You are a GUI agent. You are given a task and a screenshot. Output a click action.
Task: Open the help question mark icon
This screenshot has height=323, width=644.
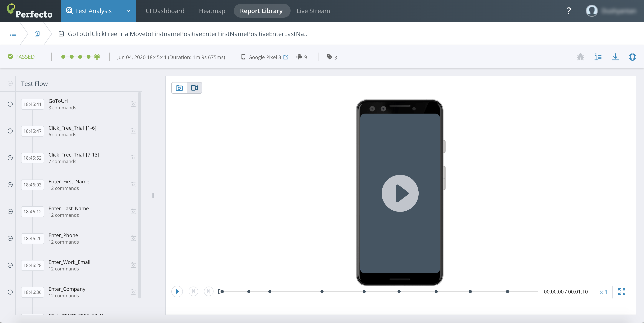point(568,11)
